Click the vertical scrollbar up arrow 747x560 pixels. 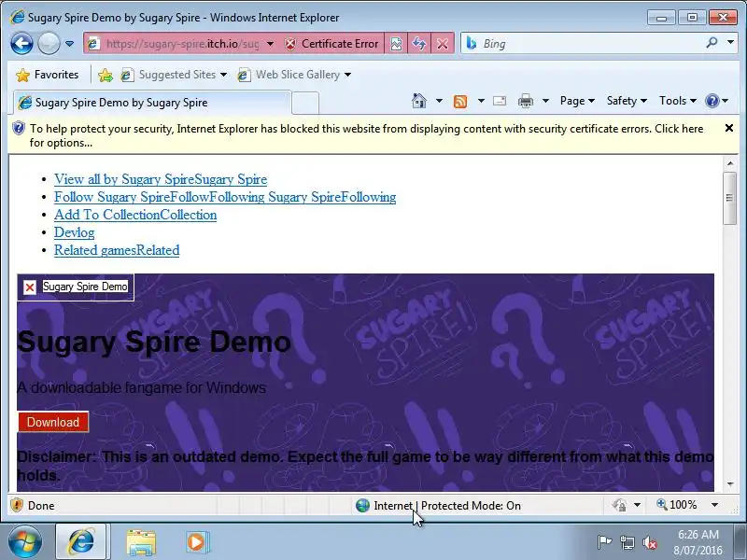(730, 163)
